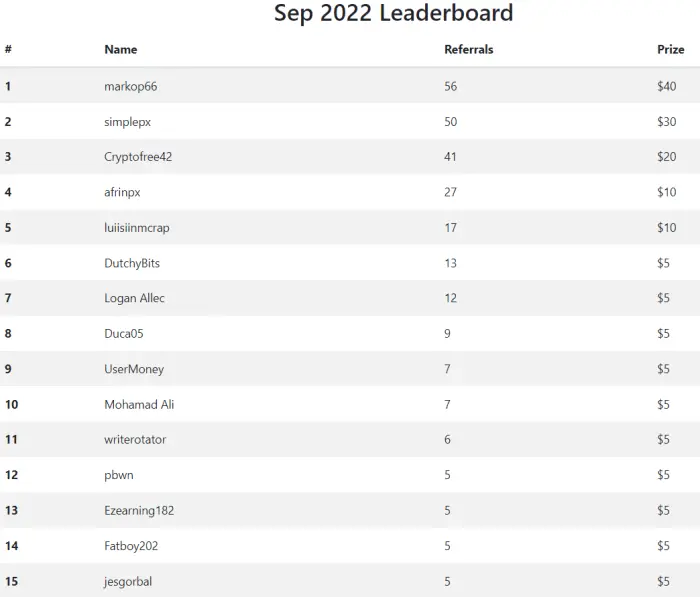Click the Ezearning182 entry
The height and width of the screenshot is (597, 700).
(x=139, y=511)
